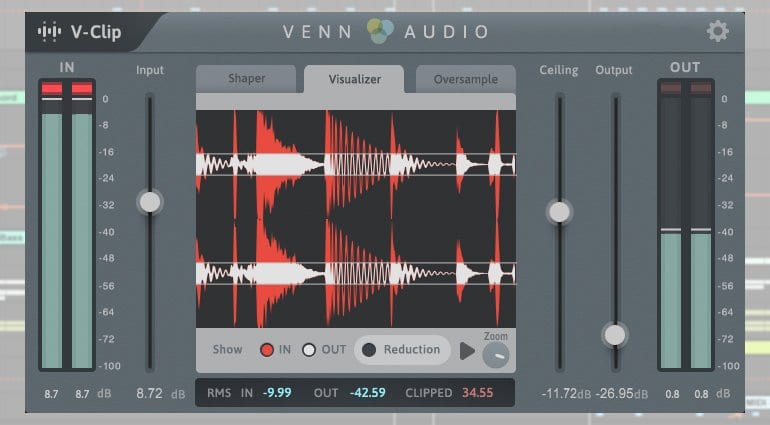Click the OUT meter -40 scale mark
770x425 pixels.
pyautogui.click(x=725, y=232)
